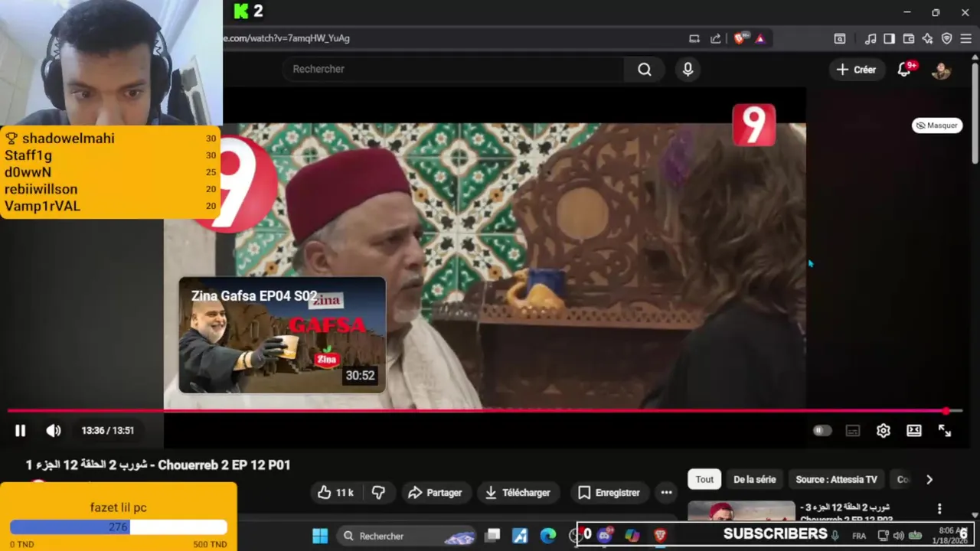Click the 13:36 / 13:51 time display
The image size is (980, 551).
click(108, 431)
